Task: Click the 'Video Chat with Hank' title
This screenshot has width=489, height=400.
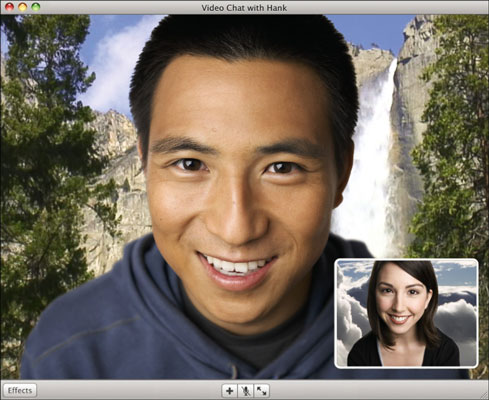Action: tap(244, 7)
